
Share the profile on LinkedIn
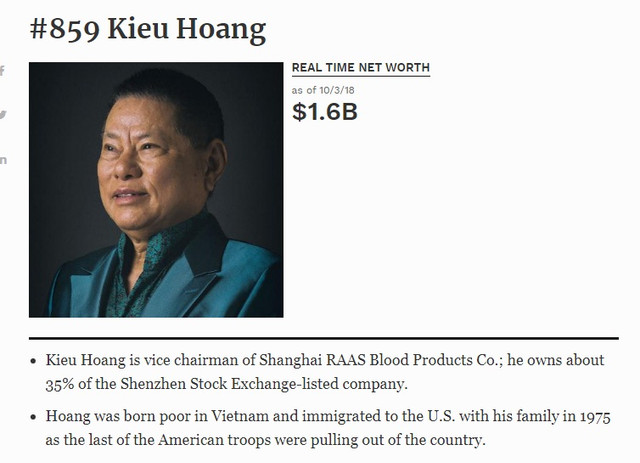pos(3,160)
